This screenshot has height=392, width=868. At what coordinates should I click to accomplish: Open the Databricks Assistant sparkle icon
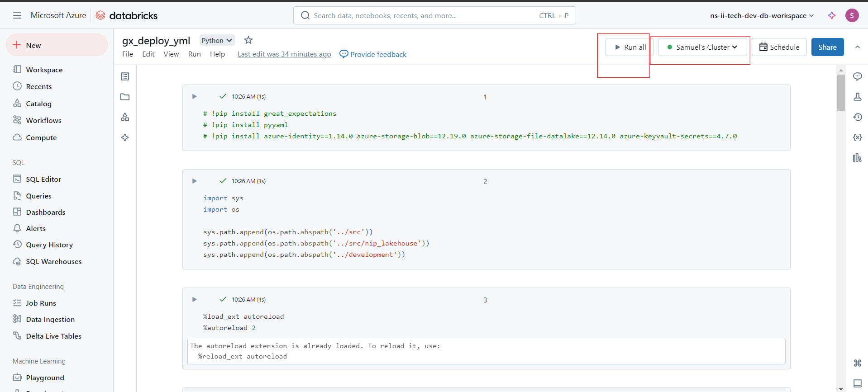pos(832,15)
